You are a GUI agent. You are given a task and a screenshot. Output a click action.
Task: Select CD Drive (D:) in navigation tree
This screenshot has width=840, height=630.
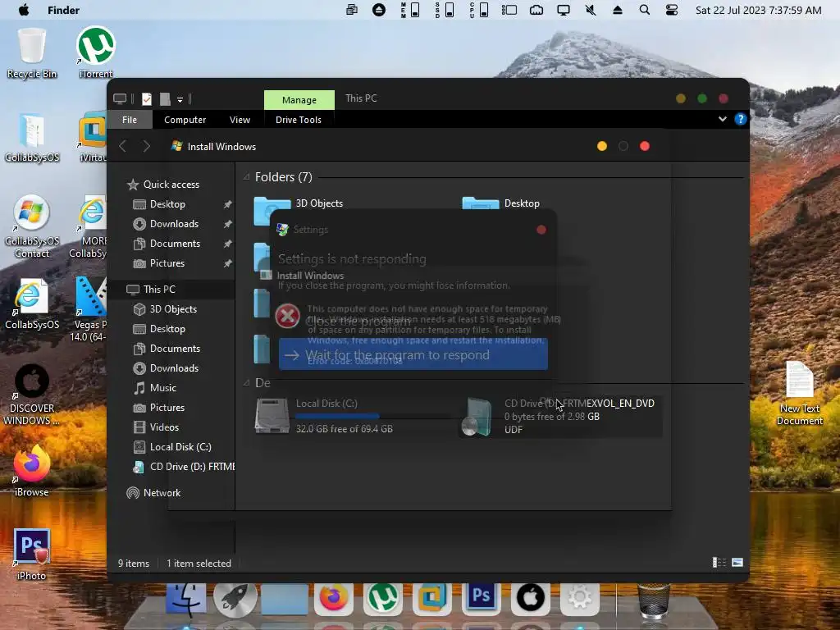[x=184, y=467]
